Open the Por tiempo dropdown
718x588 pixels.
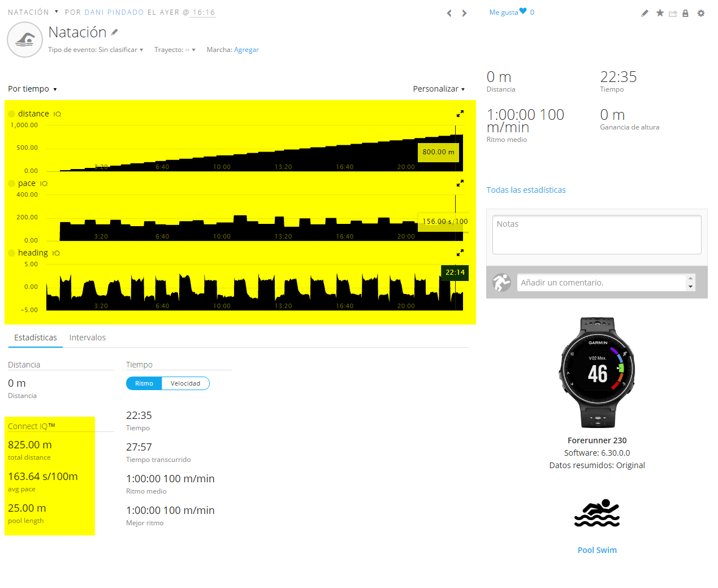(x=32, y=89)
